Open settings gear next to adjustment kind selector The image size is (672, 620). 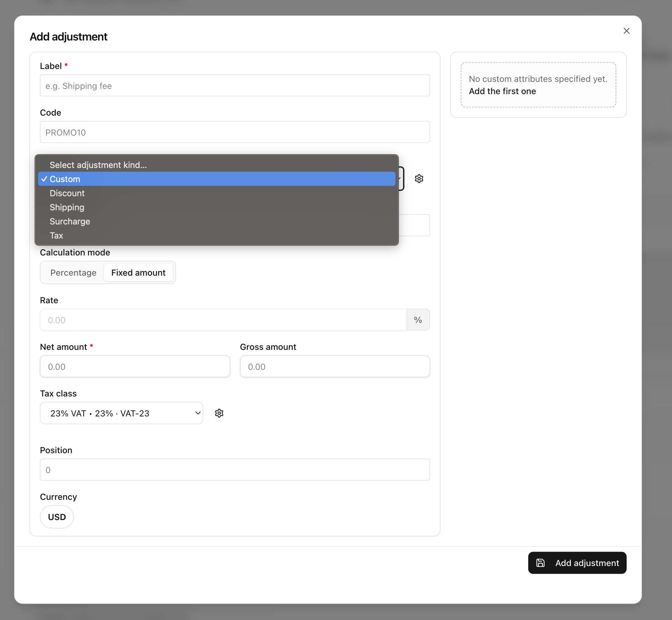419,178
